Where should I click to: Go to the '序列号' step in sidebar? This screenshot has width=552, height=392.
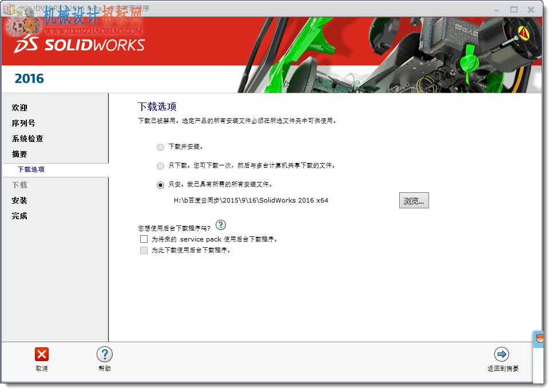(23, 123)
